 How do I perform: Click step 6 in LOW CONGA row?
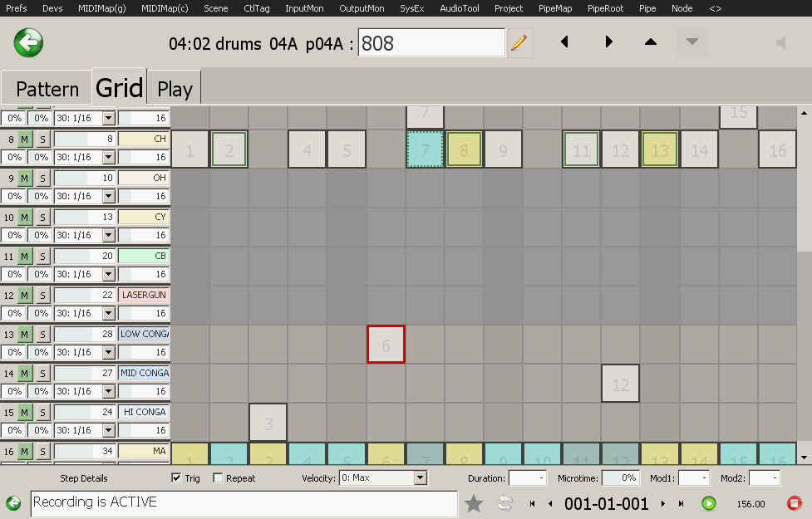[386, 345]
